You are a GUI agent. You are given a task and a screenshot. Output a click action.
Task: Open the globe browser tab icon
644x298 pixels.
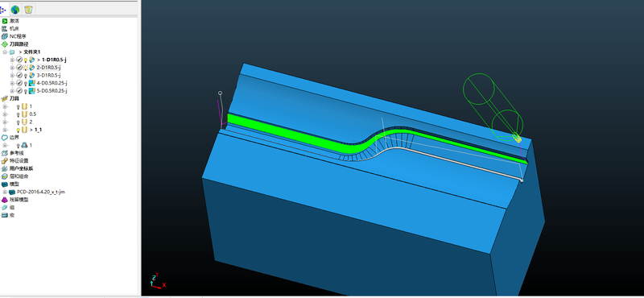click(15, 9)
